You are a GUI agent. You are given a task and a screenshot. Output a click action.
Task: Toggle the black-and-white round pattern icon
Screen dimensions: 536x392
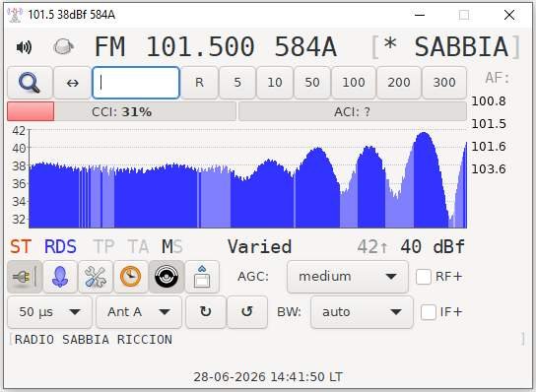coord(167,277)
